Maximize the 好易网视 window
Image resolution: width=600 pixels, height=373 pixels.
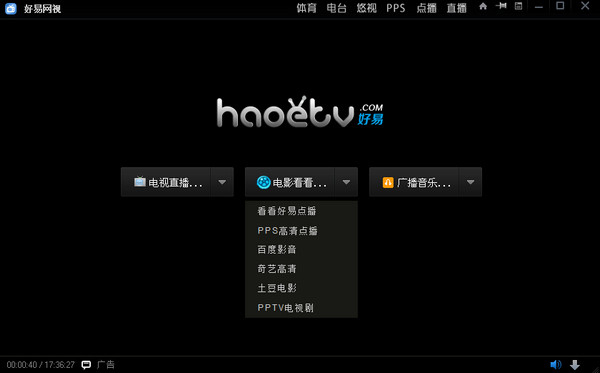click(x=560, y=6)
